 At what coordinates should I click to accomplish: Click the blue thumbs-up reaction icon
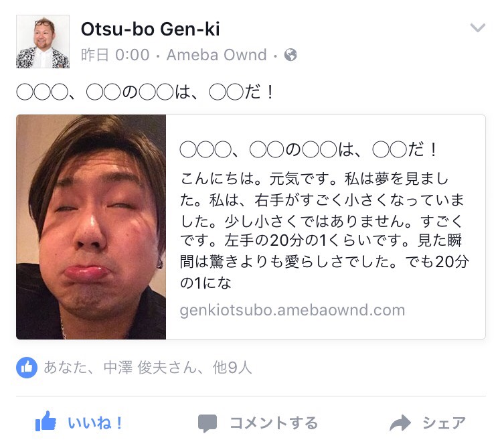(27, 367)
